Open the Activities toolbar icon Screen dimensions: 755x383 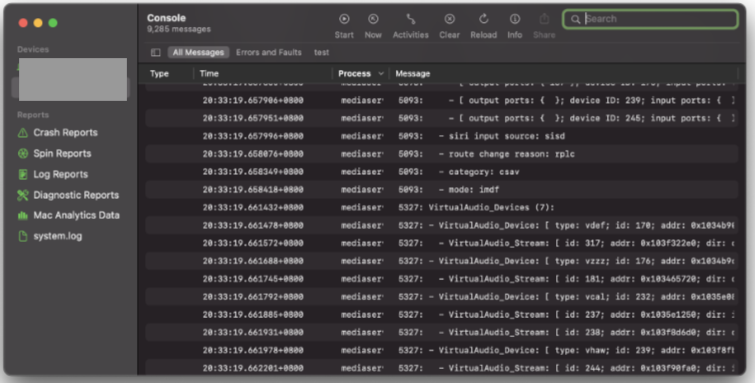click(410, 19)
